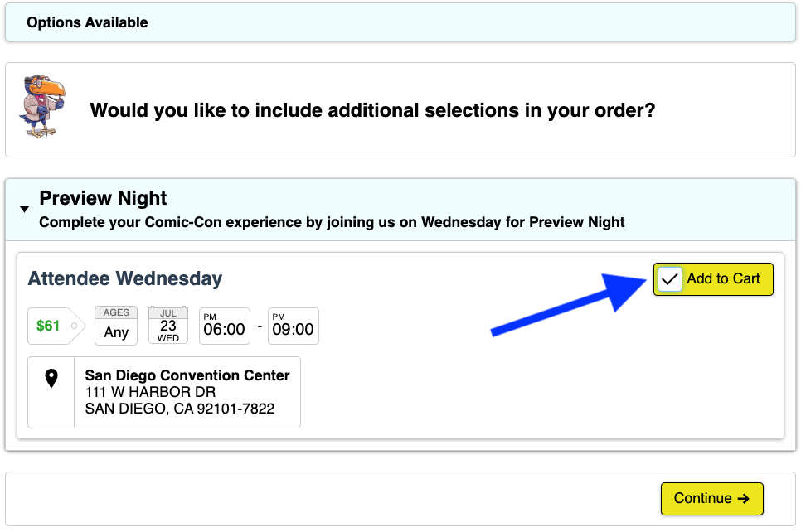Click the 06:00 PM start time box
The height and width of the screenshot is (532, 801).
click(x=224, y=326)
